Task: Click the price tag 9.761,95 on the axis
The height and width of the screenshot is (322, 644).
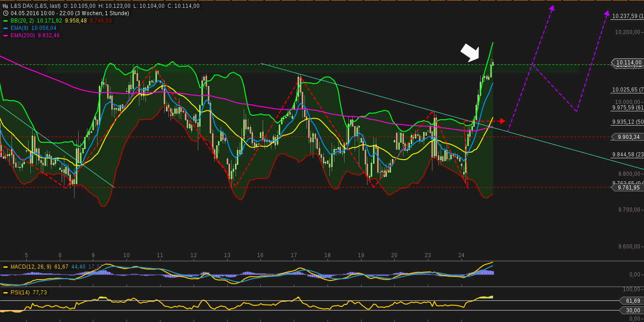Action: click(x=627, y=188)
